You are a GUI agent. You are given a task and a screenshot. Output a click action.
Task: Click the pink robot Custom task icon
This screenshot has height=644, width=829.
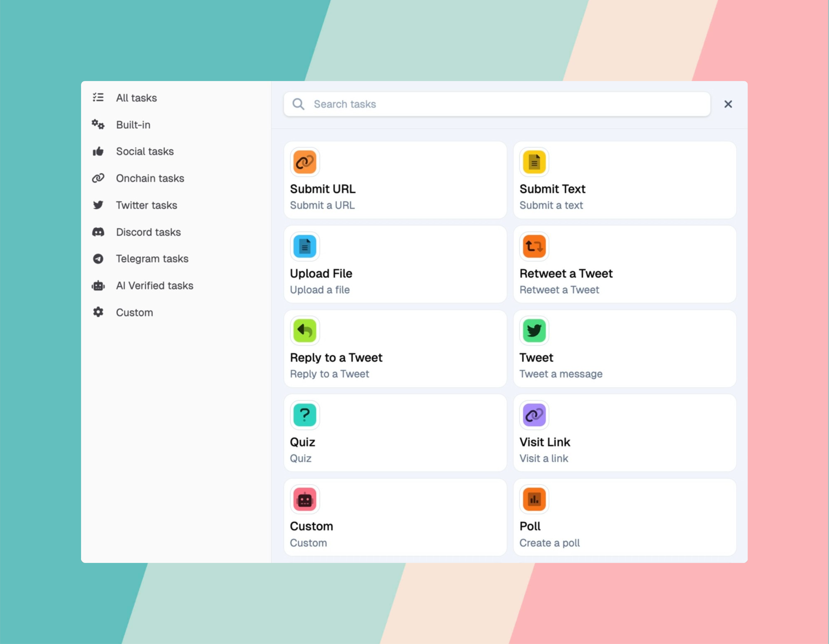(305, 499)
